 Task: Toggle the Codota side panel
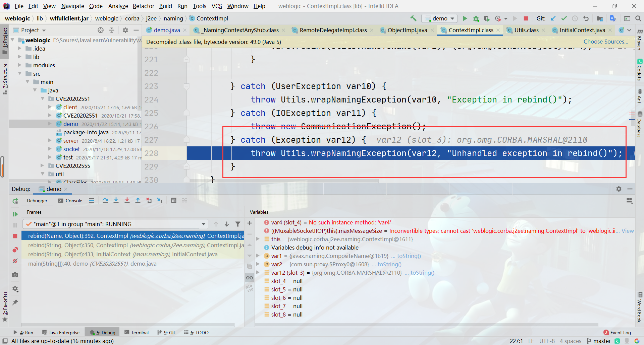(x=640, y=70)
